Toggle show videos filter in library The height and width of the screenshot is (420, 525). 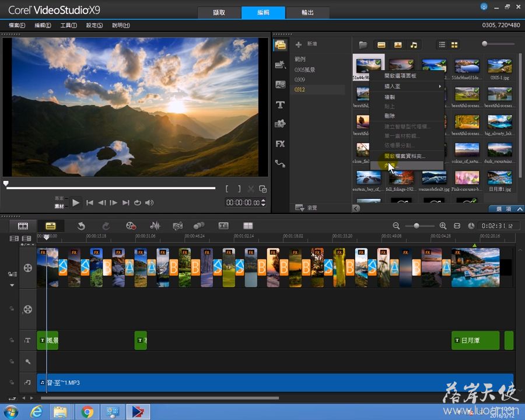tap(381, 45)
